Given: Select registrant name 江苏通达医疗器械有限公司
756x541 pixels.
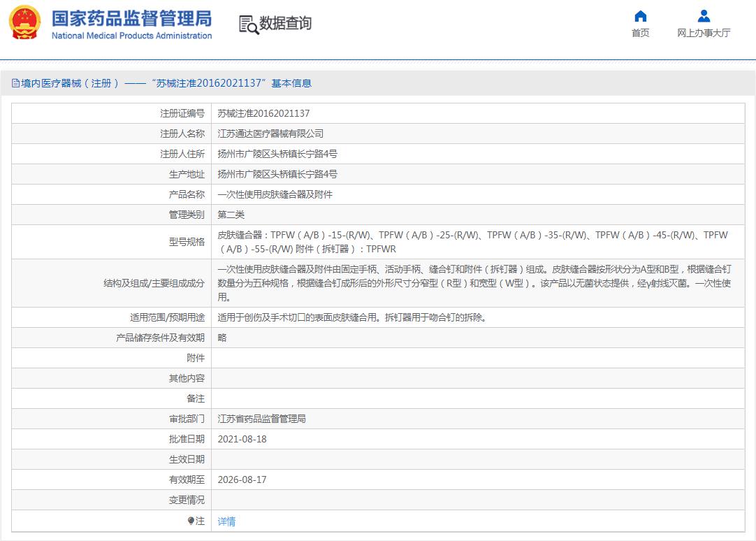Looking at the screenshot, I should point(270,134).
